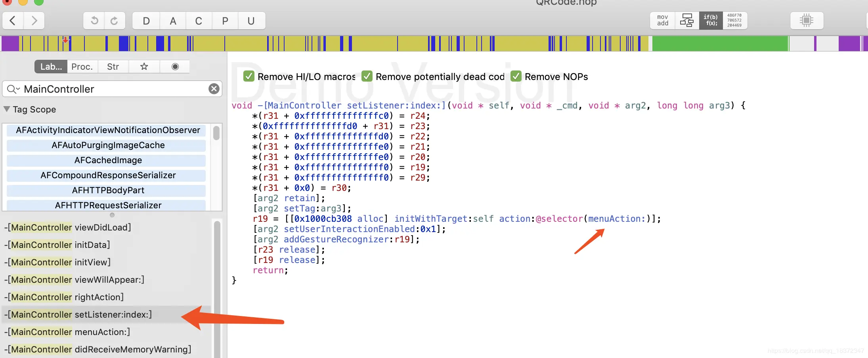The width and height of the screenshot is (868, 358).
Task: Mark selection as Code with C button
Action: click(x=199, y=21)
